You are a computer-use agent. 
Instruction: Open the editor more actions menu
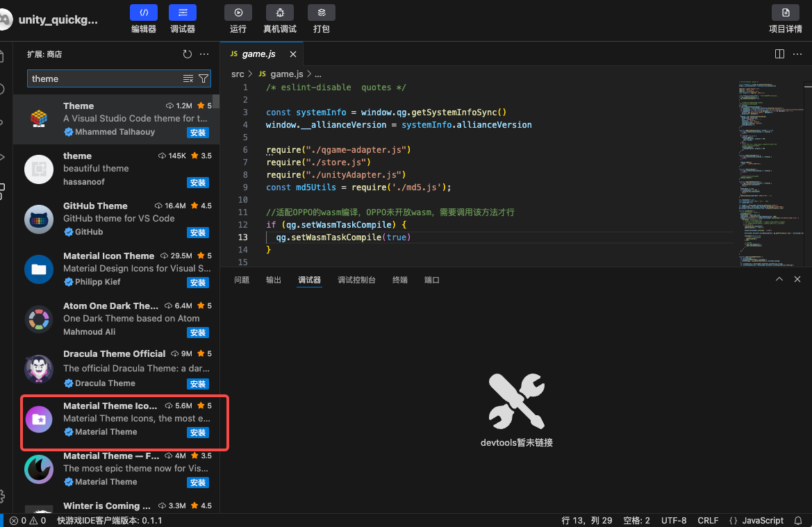point(797,54)
